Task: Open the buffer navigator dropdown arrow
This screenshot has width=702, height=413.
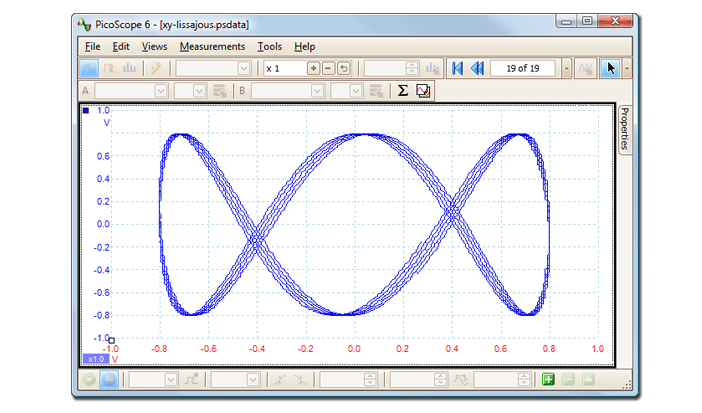Action: [x=566, y=69]
